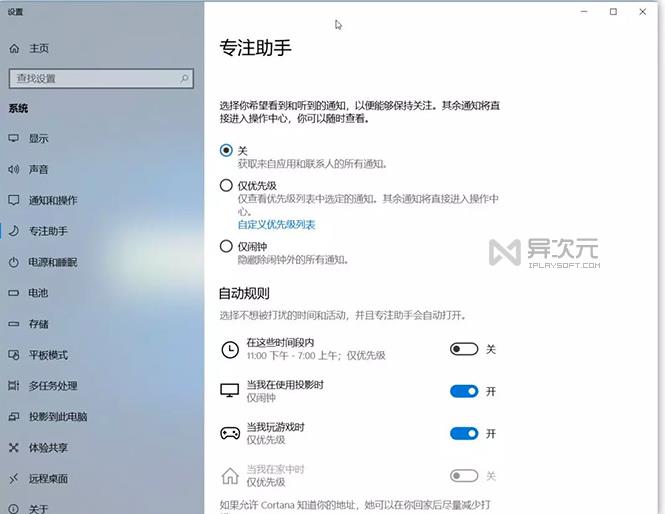
Task: Select the 关 (Off) radio button
Action: 226,150
